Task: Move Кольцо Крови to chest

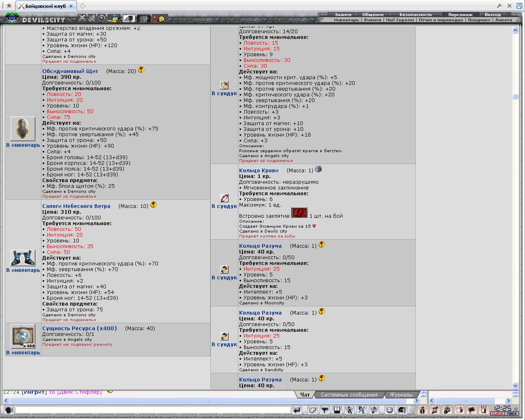Action: tap(224, 206)
